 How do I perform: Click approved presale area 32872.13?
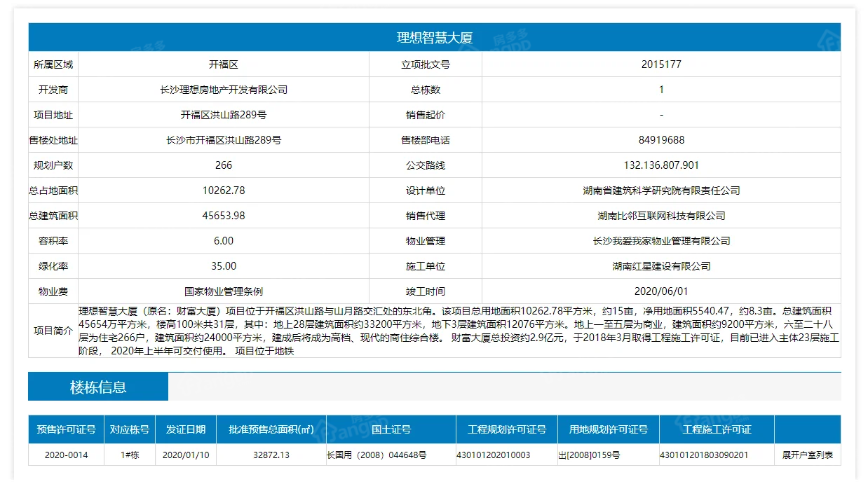click(271, 455)
